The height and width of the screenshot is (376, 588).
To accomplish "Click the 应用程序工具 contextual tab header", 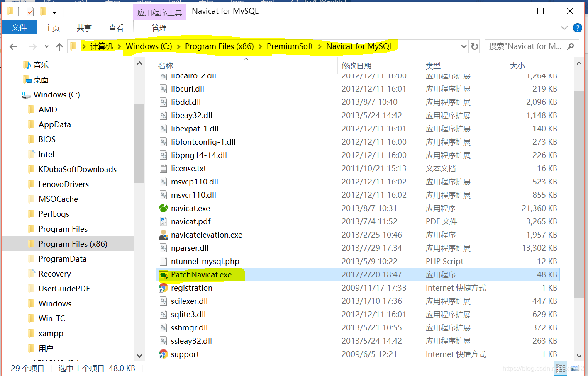I will tap(160, 12).
